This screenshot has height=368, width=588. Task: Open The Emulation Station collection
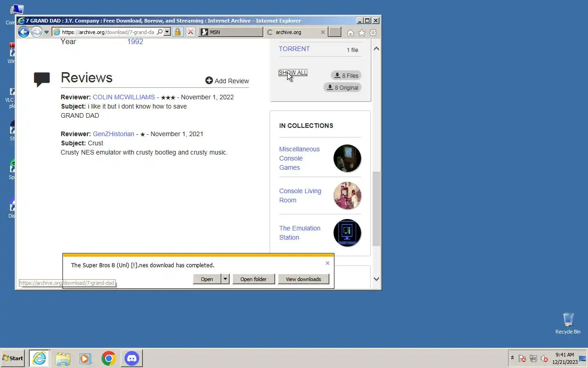(x=300, y=233)
